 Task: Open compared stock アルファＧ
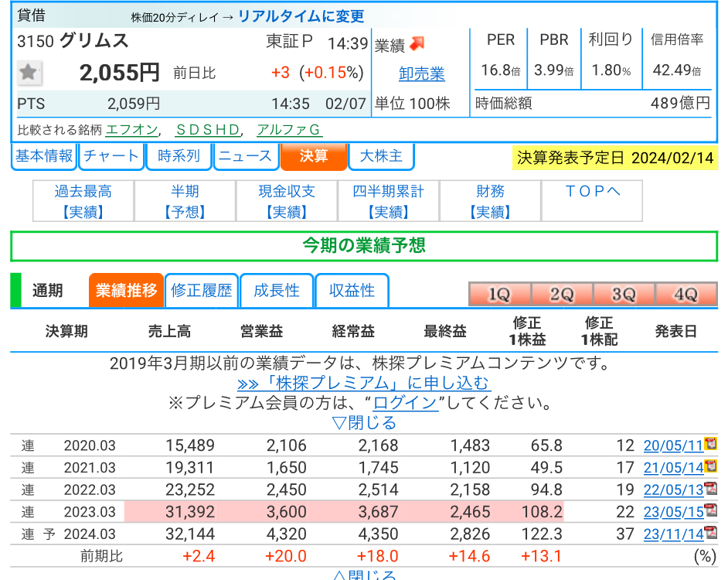289,130
